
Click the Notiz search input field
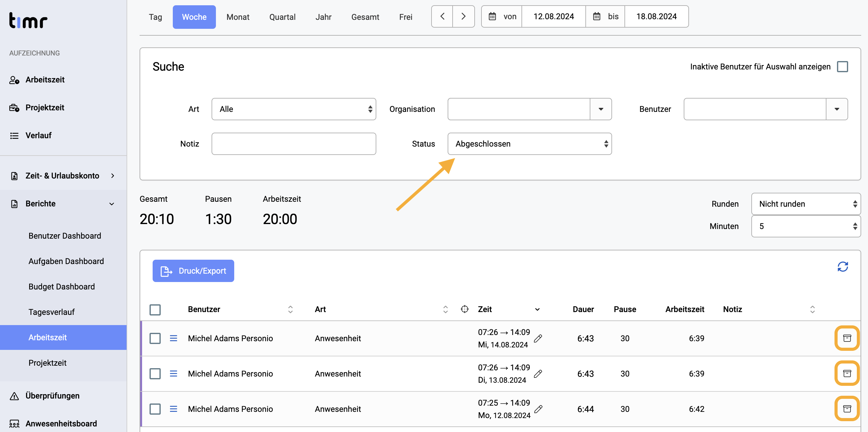293,144
